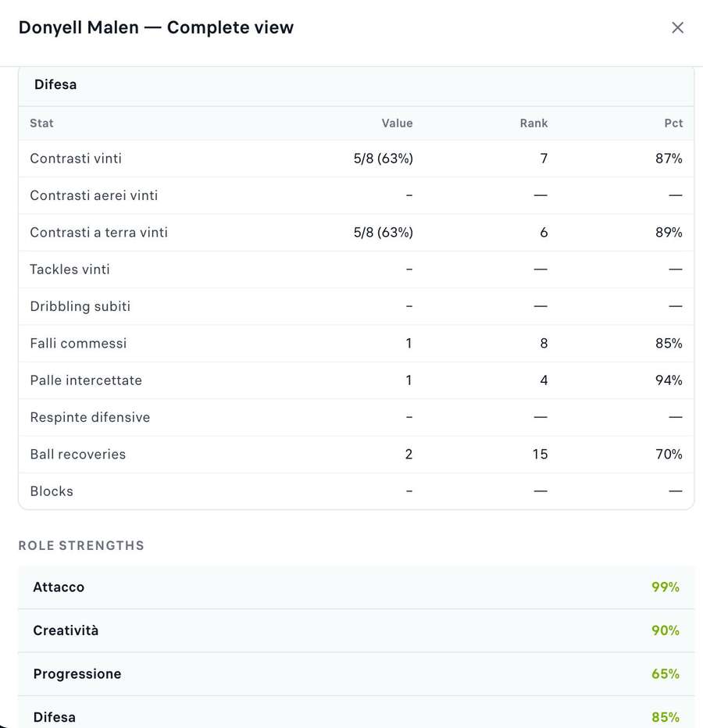Viewport: 703px width, 728px height.
Task: Select the Respinte difensive row
Action: point(356,417)
